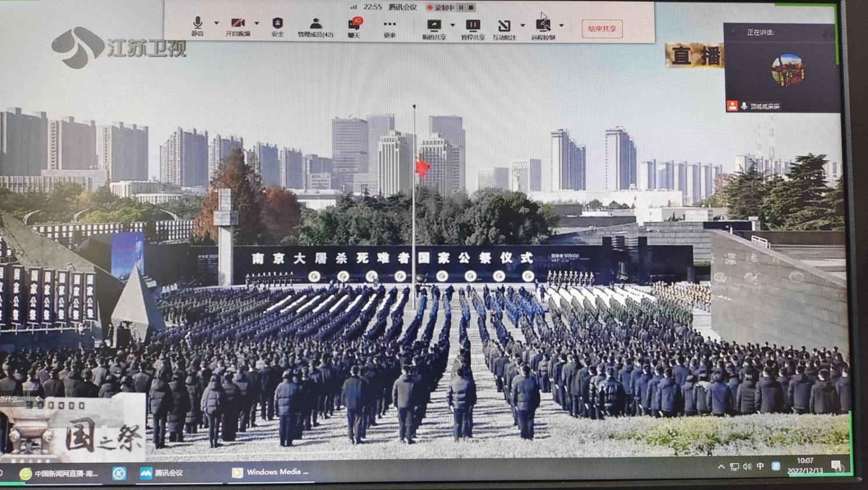Start 新的共享 new share
The width and height of the screenshot is (868, 490).
(x=434, y=26)
